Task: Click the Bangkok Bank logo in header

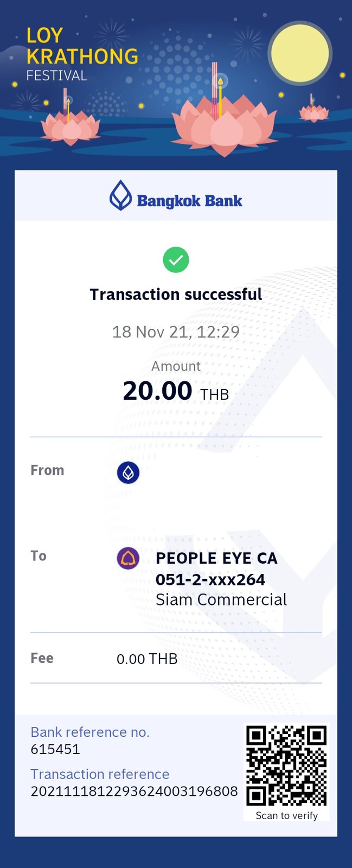Action: (x=176, y=196)
